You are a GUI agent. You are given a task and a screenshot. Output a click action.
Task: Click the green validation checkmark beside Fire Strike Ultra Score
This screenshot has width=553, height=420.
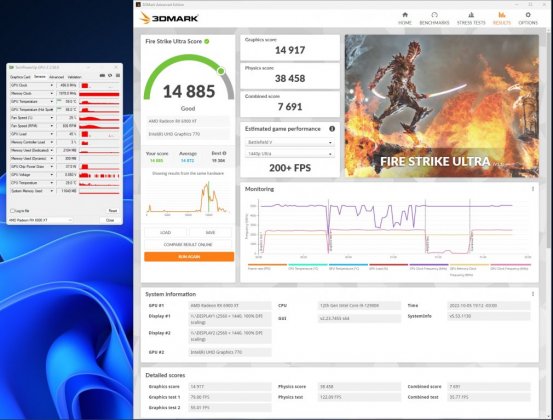point(207,41)
